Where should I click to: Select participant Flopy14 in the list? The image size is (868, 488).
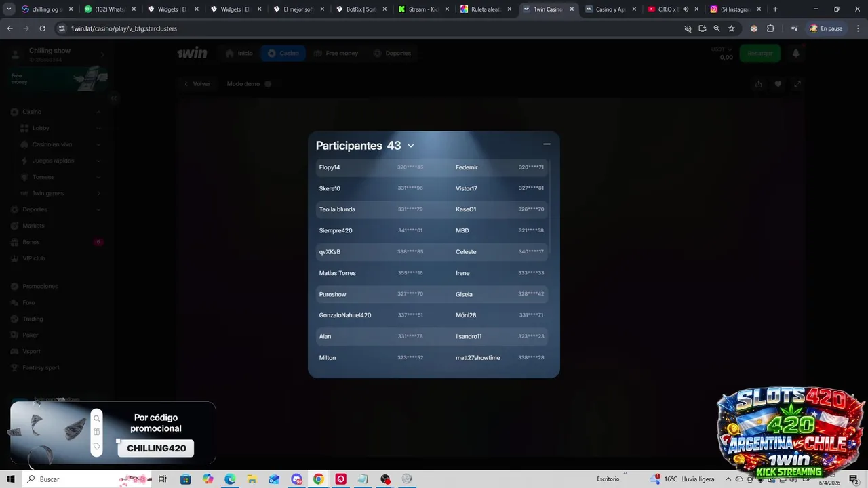click(x=330, y=167)
